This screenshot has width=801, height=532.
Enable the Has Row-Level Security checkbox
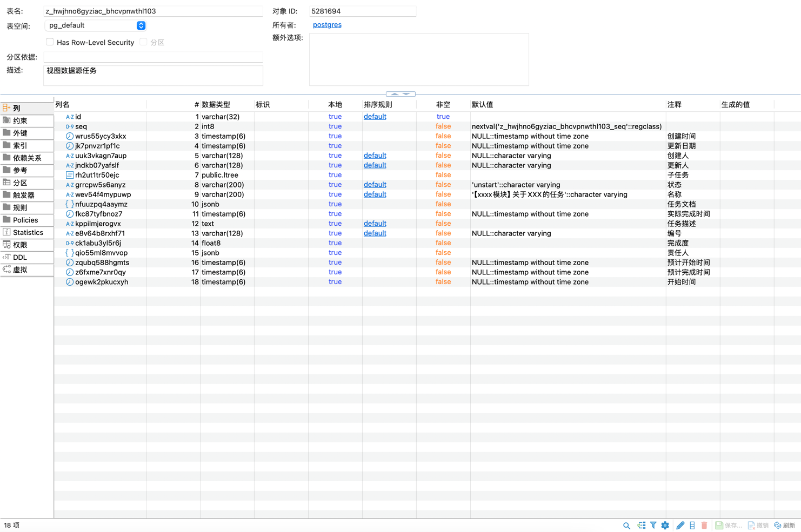point(50,42)
